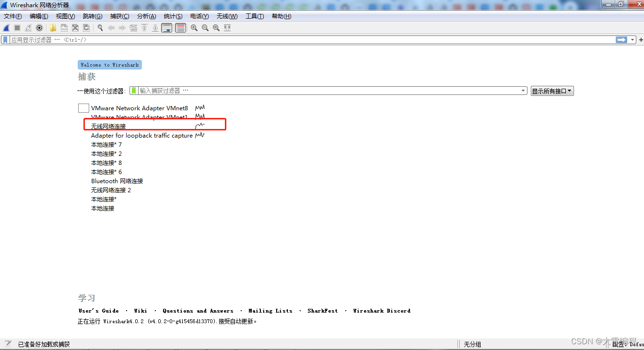Select the 本地连接* 2 interface
The width and height of the screenshot is (644, 350).
(106, 154)
